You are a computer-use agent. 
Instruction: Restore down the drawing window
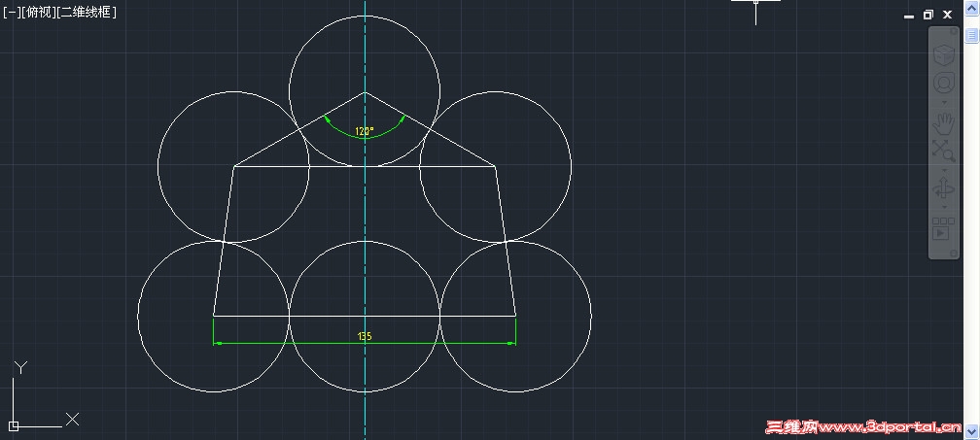pos(928,15)
